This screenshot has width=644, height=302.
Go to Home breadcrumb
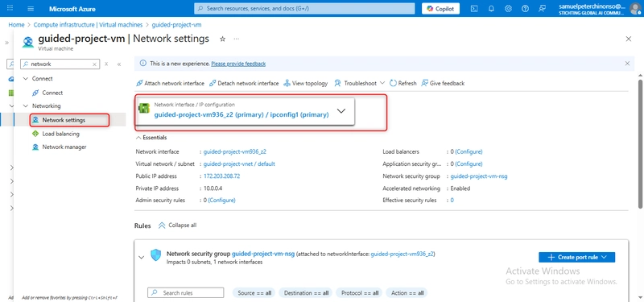tap(16, 25)
